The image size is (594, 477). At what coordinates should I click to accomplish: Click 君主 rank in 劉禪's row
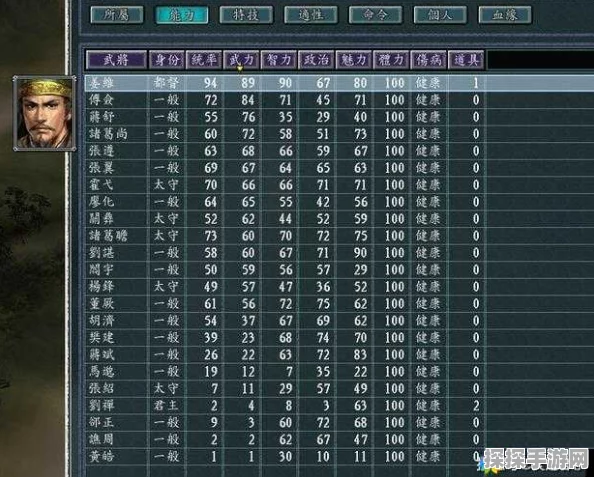pyautogui.click(x=166, y=405)
